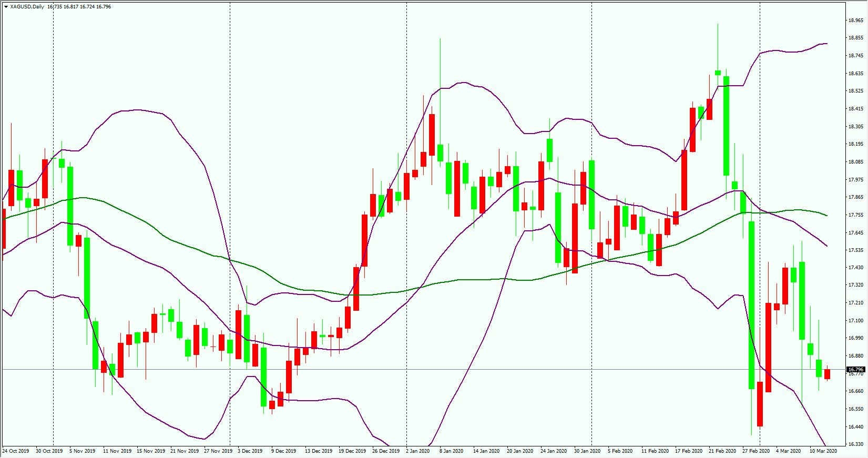Image resolution: width=868 pixels, height=458 pixels.
Task: Click the 17.320 price scale label
Action: (856, 285)
